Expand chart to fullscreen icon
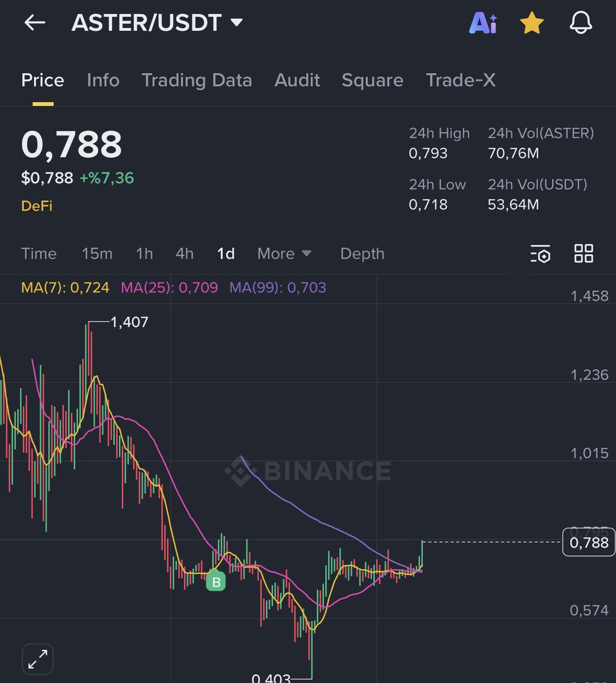The image size is (616, 683). pyautogui.click(x=38, y=659)
